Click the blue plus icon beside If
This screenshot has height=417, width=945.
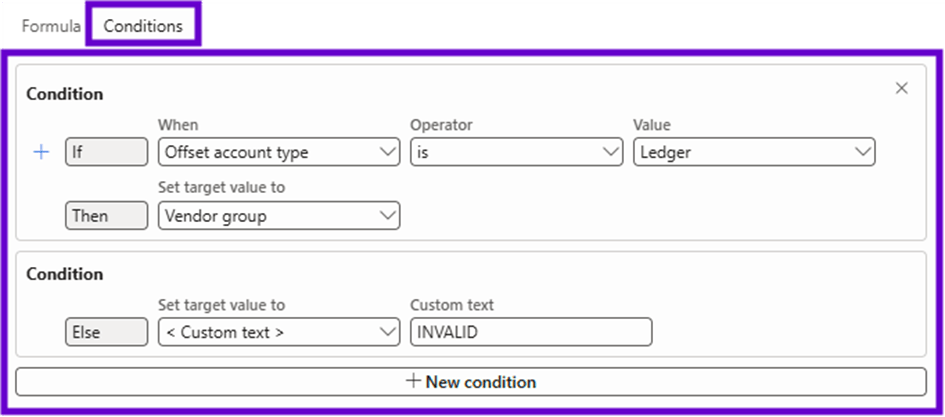point(41,152)
